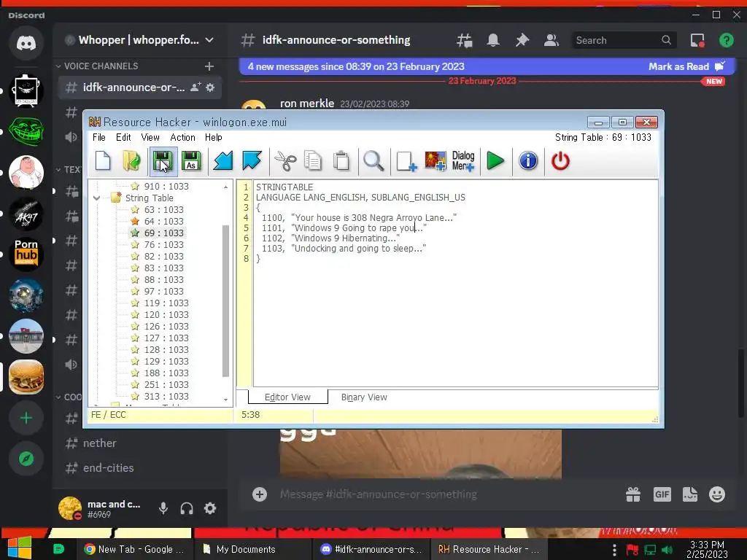Open Discord help question-mark icon
Image resolution: width=747 pixels, height=560 pixels.
[x=727, y=41]
